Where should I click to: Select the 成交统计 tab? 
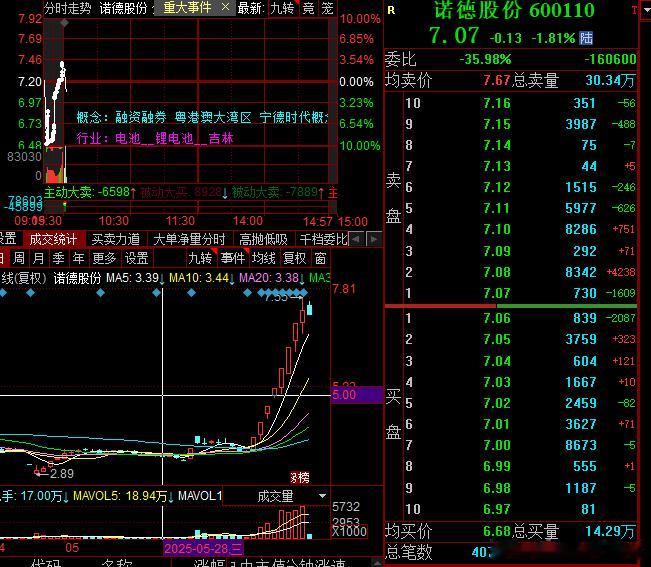click(53, 239)
